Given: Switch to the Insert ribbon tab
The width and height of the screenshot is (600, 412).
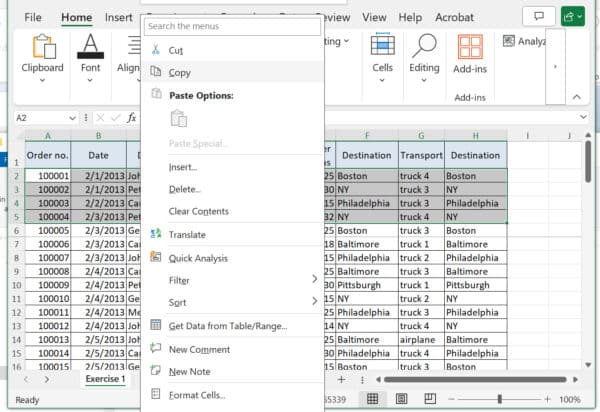Looking at the screenshot, I should click(x=119, y=17).
